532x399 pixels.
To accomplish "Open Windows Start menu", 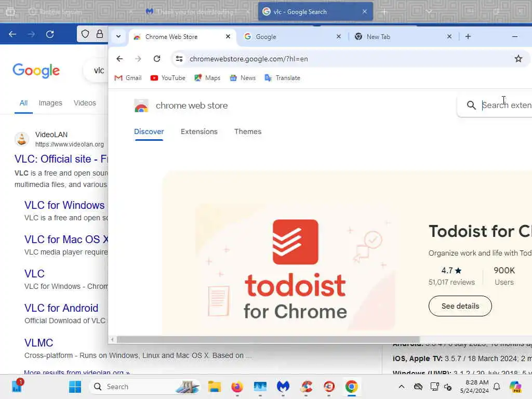I will click(x=75, y=387).
